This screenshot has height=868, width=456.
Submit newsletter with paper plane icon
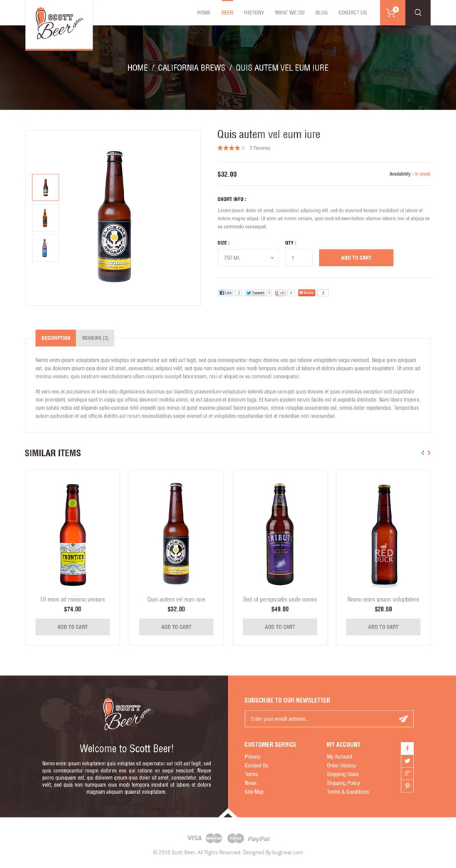point(403,718)
